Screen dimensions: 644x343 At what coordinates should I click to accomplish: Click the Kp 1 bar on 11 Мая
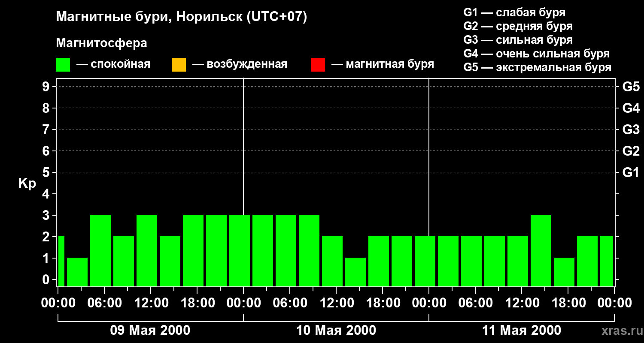564,272
